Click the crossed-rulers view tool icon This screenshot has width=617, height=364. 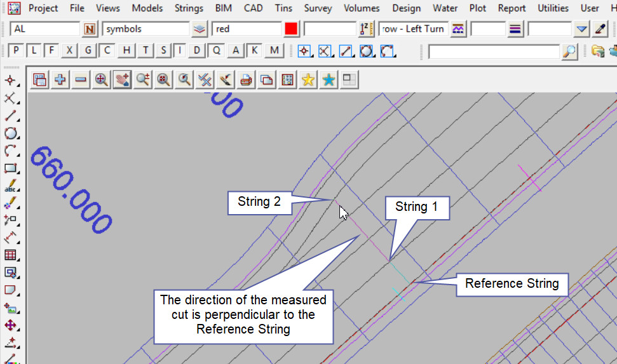click(205, 80)
